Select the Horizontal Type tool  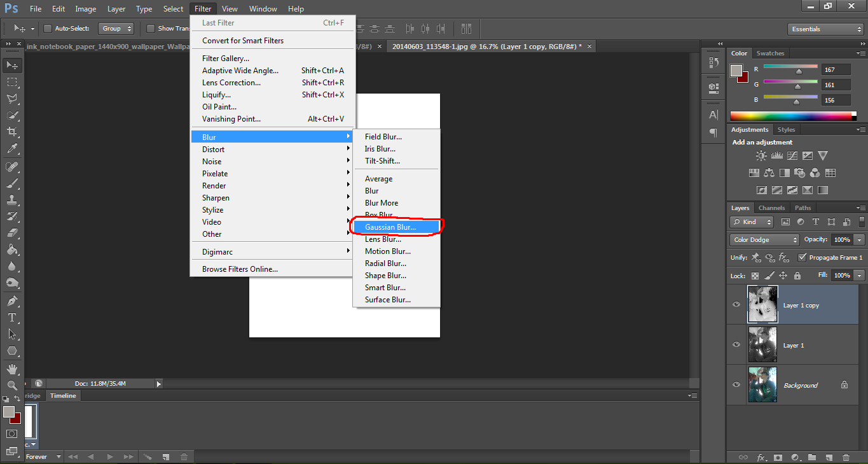point(12,317)
